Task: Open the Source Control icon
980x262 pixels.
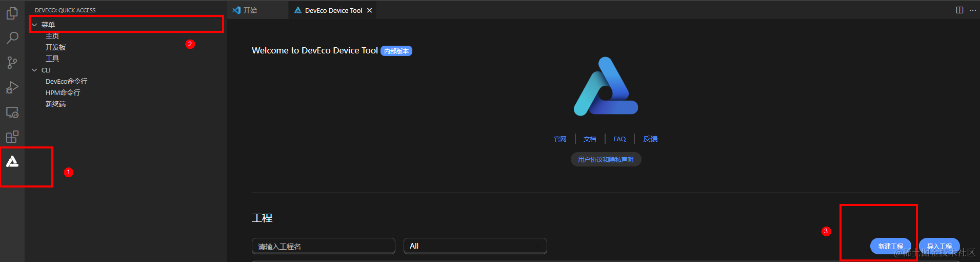Action: (12, 63)
